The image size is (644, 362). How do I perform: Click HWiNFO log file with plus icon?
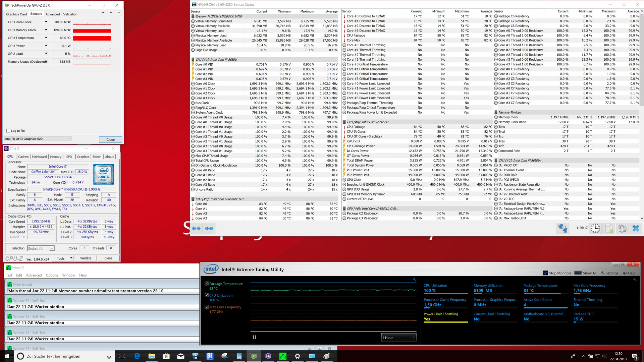click(609, 229)
